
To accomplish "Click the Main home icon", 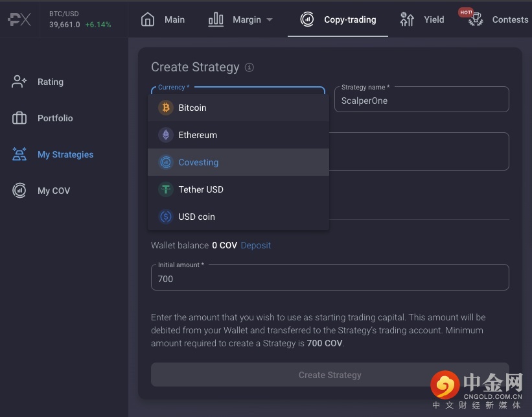I will tap(148, 19).
